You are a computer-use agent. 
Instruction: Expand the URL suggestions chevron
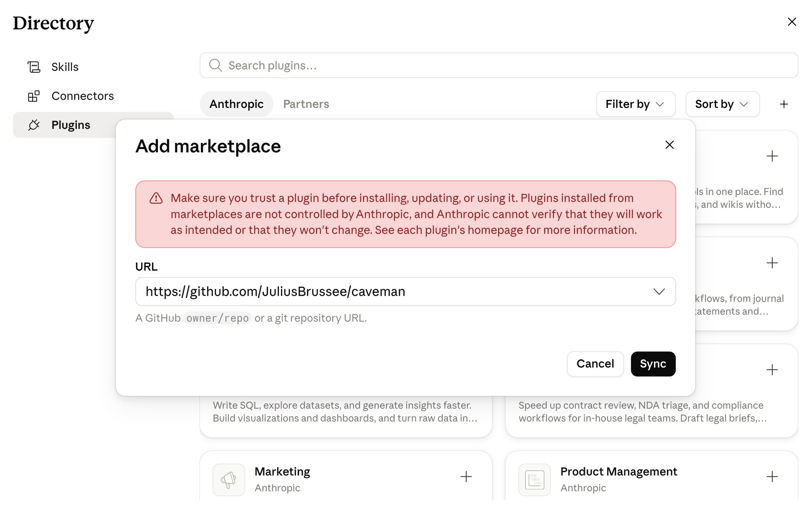(659, 292)
